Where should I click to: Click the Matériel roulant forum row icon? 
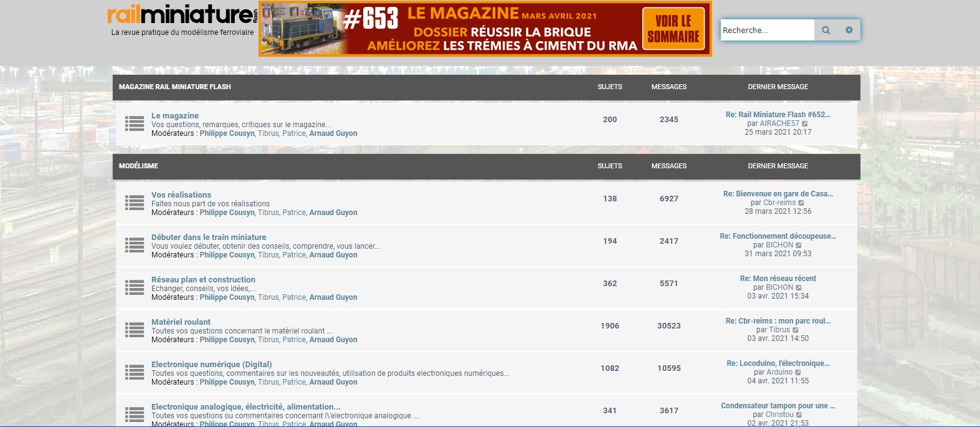(x=135, y=330)
